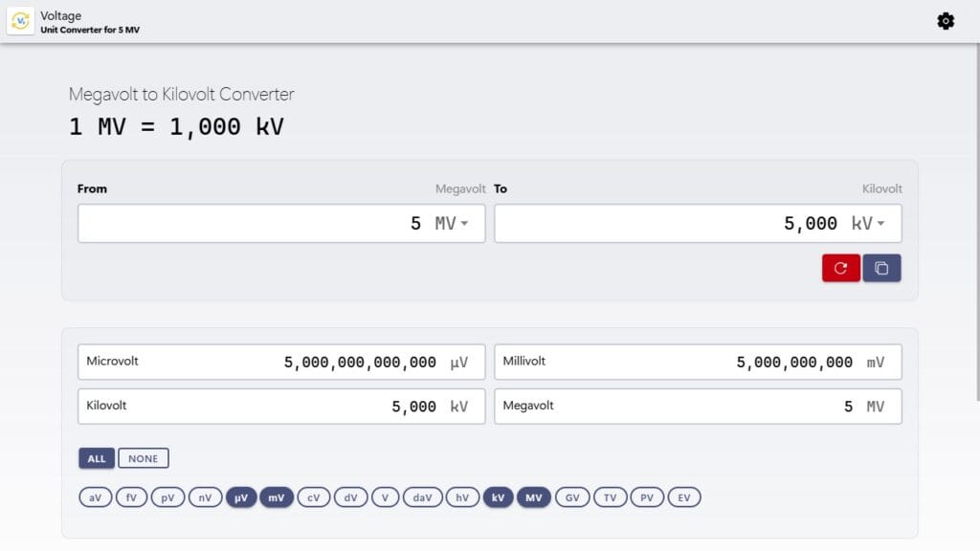The image size is (980, 551).
Task: Toggle the pV unit chip
Action: point(167,497)
